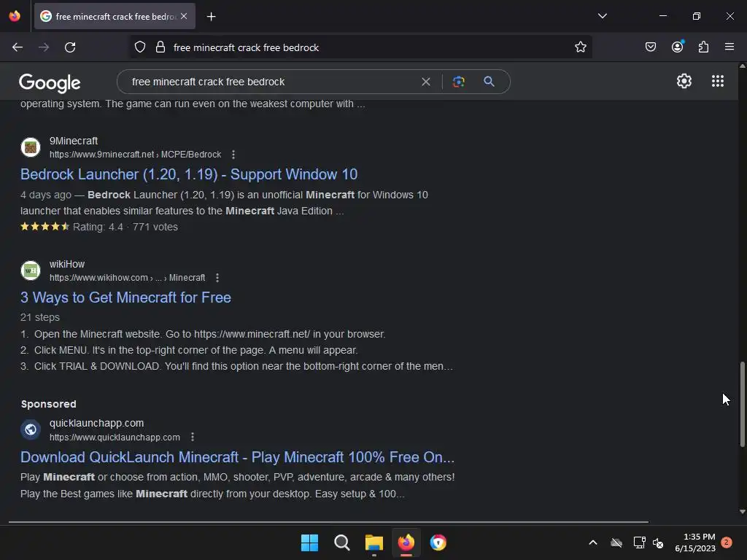Open Windows taskbar search
Viewport: 747px width, 560px height.
[x=341, y=542]
